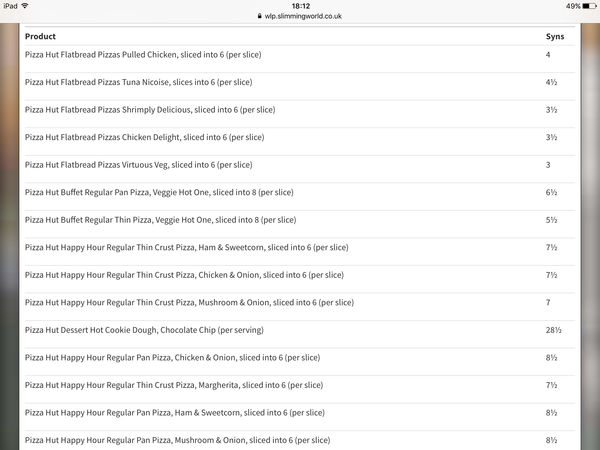The image size is (600, 450).
Task: Select the Flatbread Chicken Delight row
Action: click(x=300, y=142)
